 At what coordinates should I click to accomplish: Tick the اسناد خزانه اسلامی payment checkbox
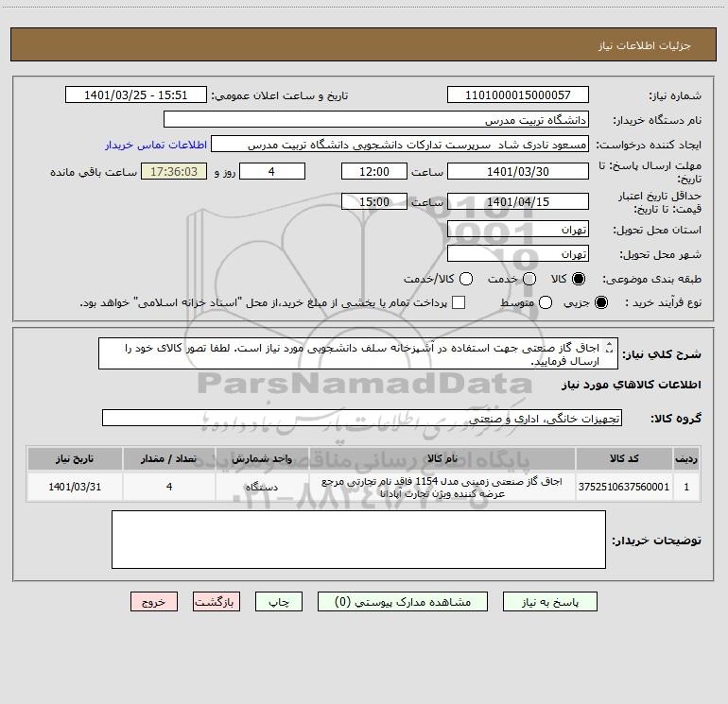[x=459, y=302]
